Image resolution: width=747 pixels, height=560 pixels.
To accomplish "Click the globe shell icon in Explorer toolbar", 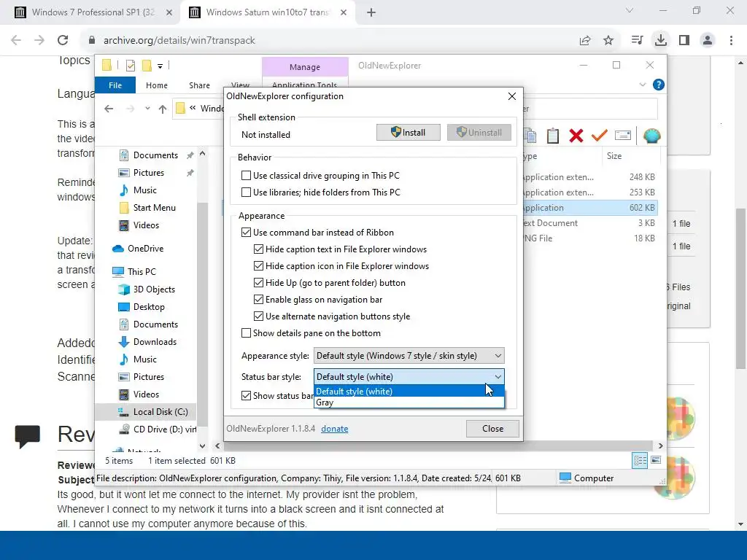I will coord(651,136).
